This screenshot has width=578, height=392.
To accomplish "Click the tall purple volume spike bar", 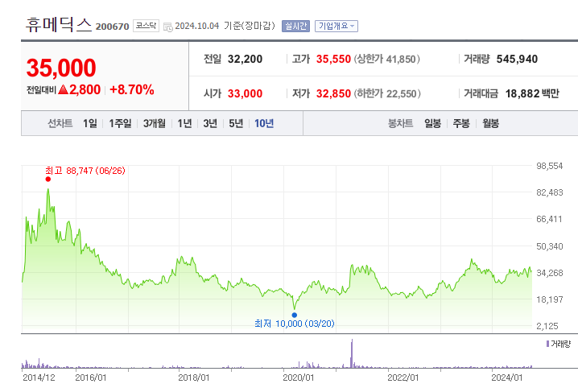I will (352, 353).
